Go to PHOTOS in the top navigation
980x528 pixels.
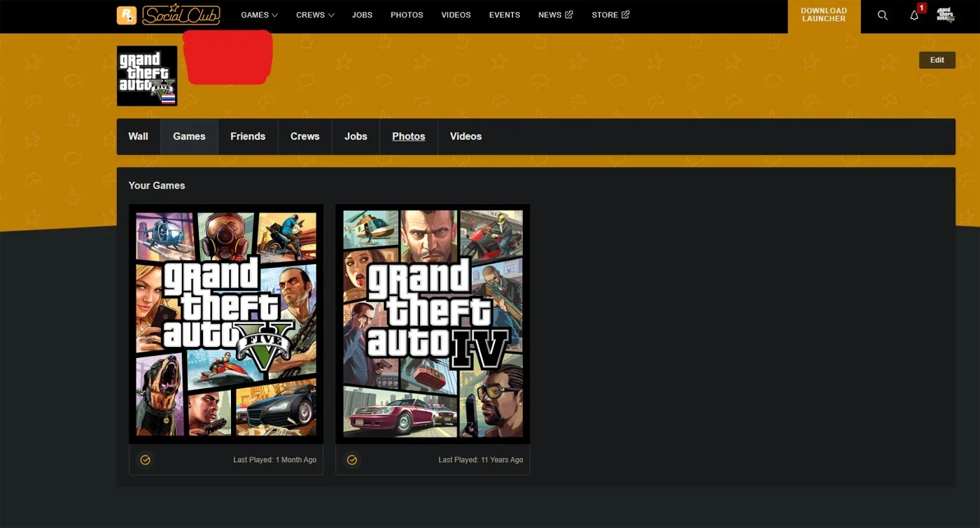pos(407,15)
